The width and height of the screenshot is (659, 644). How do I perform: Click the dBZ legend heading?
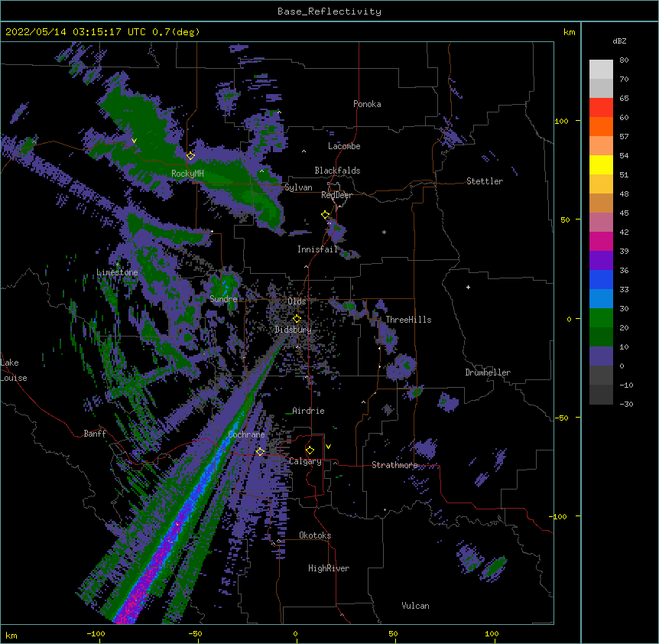click(x=619, y=41)
